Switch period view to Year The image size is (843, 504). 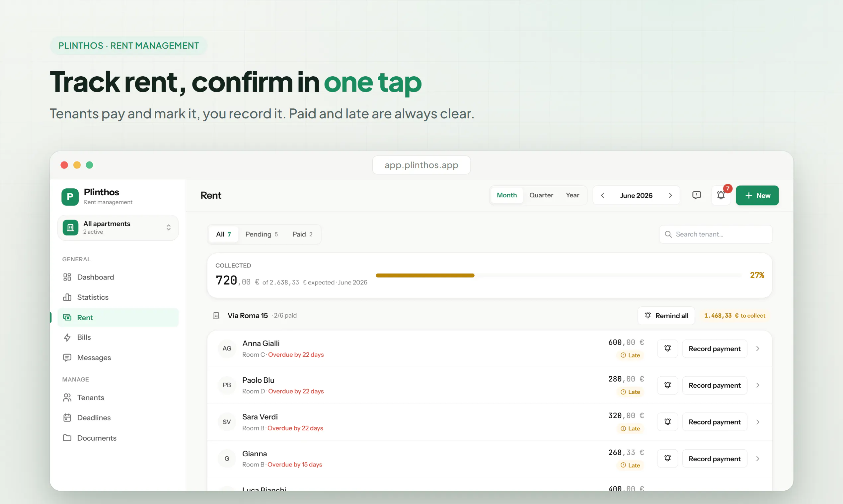tap(573, 195)
